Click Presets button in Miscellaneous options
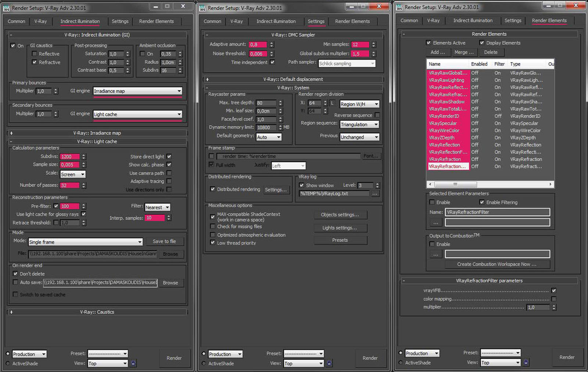588x372 pixels. coord(340,240)
